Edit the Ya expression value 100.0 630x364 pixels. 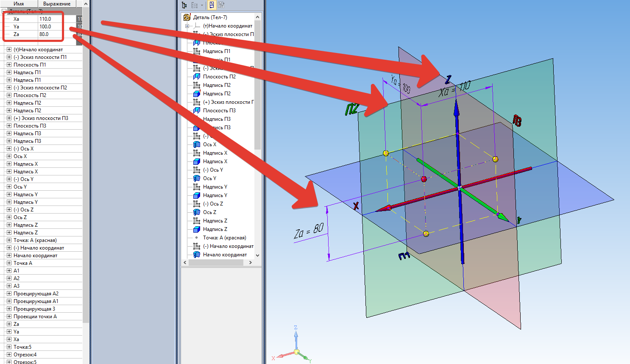(50, 27)
